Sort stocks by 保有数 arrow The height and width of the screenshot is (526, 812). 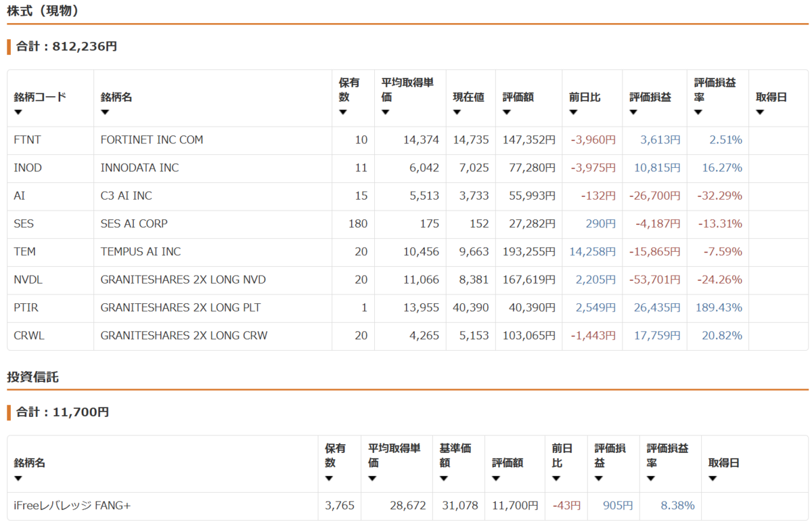tap(343, 112)
